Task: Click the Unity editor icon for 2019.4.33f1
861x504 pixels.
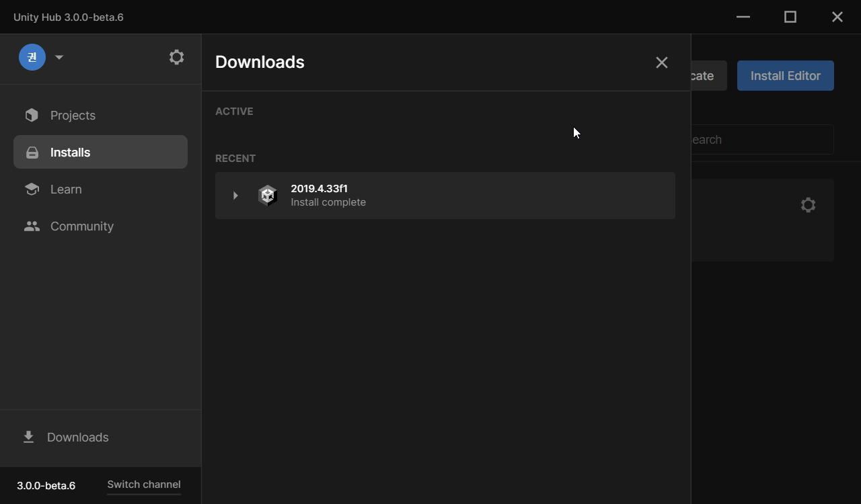Action: [268, 196]
